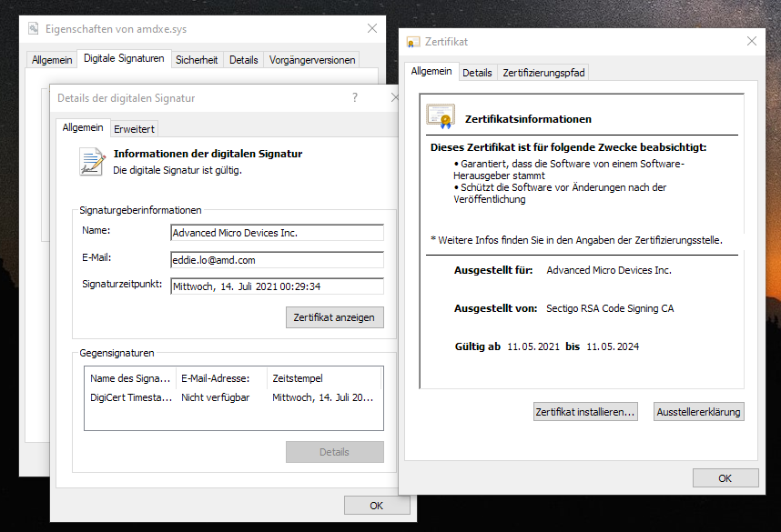The image size is (781, 532).
Task: Click 'Die digitale Signatur ist gültig.' text
Action: [x=177, y=170]
